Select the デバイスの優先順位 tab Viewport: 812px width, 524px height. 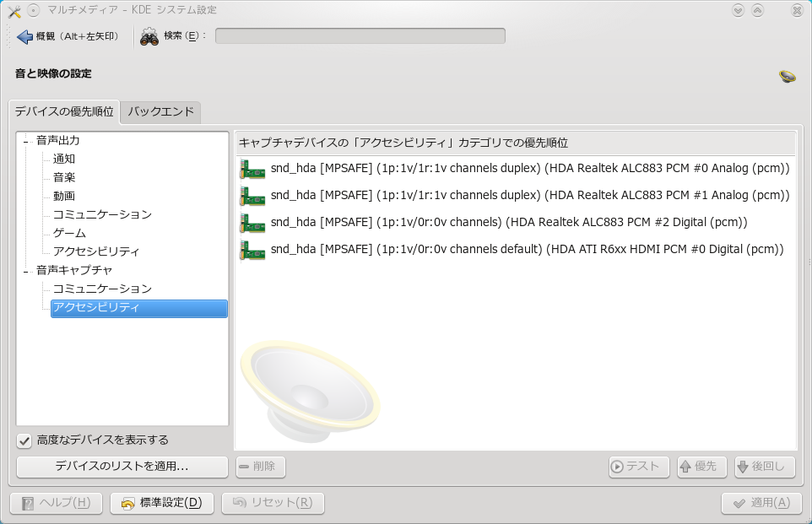point(64,112)
